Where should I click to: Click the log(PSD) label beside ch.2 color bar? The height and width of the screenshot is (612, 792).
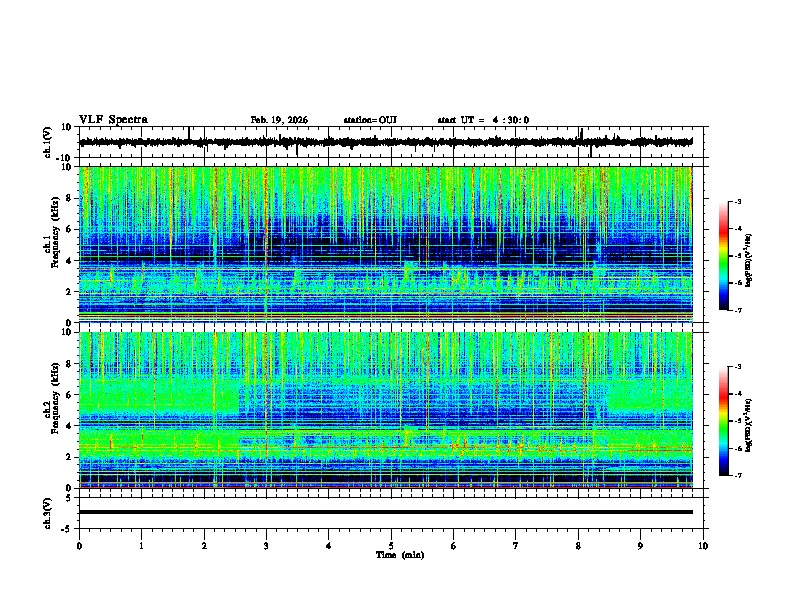click(x=749, y=425)
